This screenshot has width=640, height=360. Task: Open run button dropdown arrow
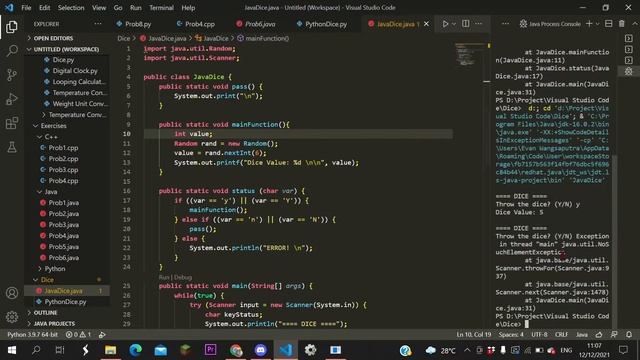pyautogui.click(x=454, y=24)
